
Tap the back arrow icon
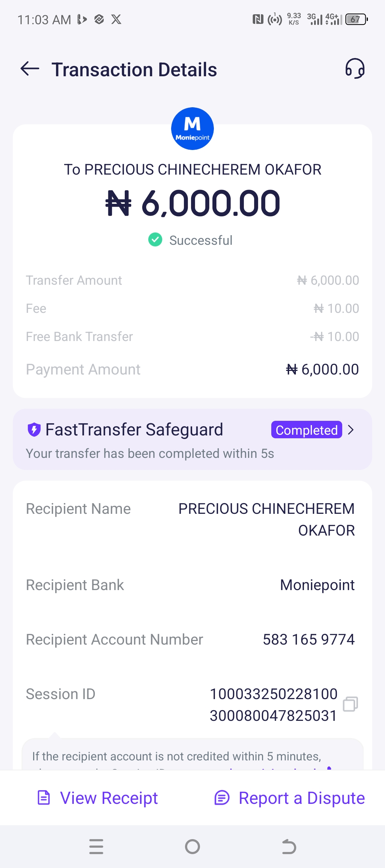coord(30,68)
